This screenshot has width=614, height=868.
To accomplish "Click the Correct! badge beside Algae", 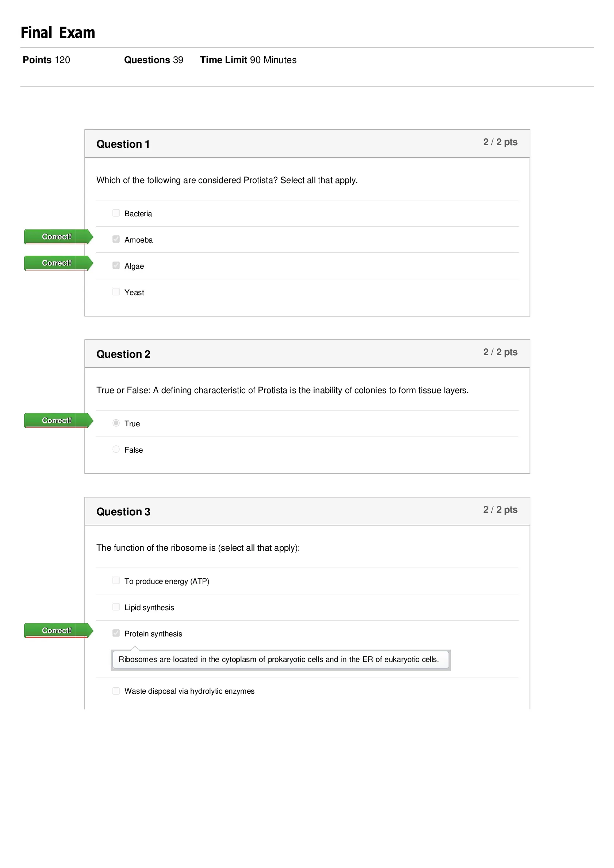I will (59, 263).
